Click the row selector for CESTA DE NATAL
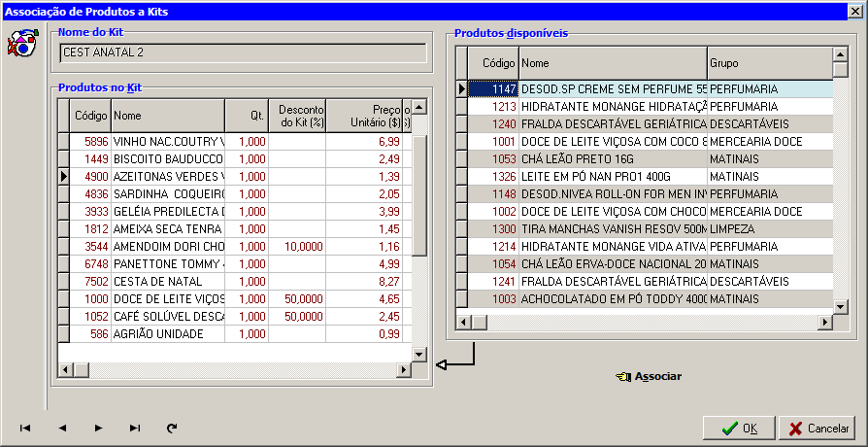868x447 pixels. (64, 281)
